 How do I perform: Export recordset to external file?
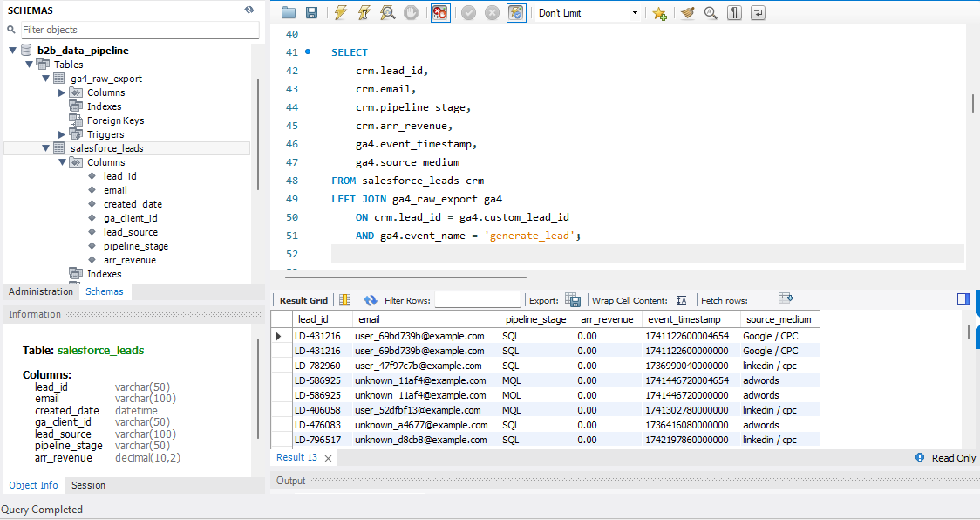point(573,300)
